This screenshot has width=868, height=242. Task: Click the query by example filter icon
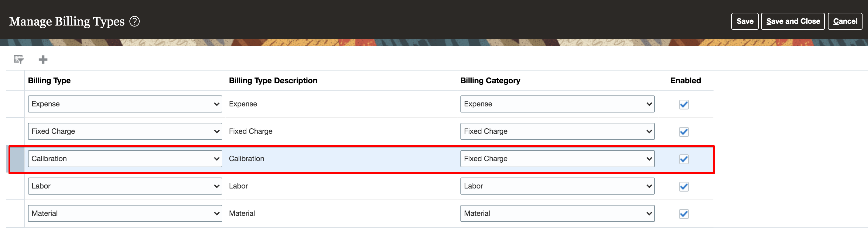point(19,59)
